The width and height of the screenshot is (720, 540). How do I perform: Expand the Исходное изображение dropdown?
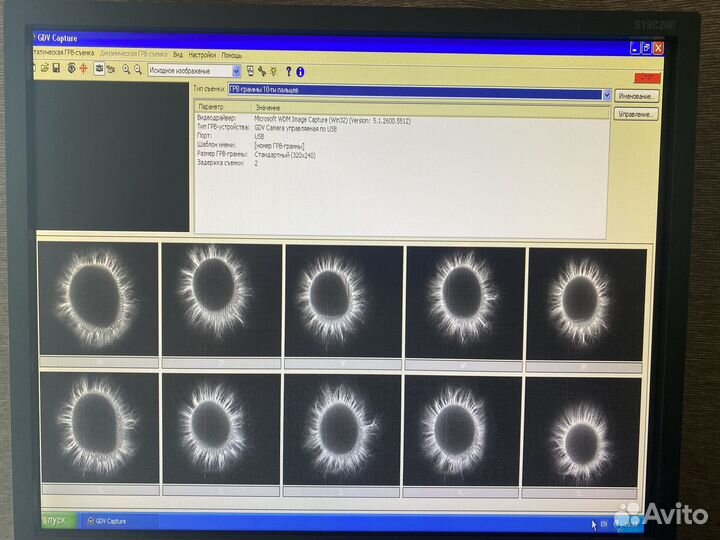236,71
